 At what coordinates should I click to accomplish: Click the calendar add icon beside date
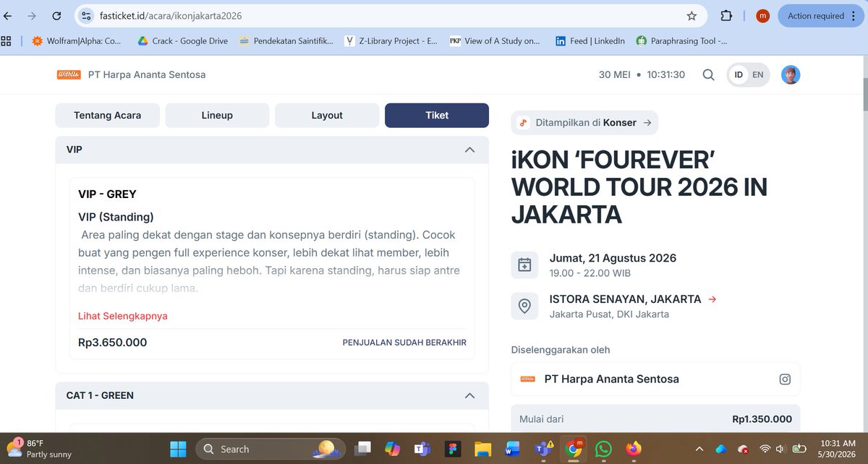coord(524,265)
